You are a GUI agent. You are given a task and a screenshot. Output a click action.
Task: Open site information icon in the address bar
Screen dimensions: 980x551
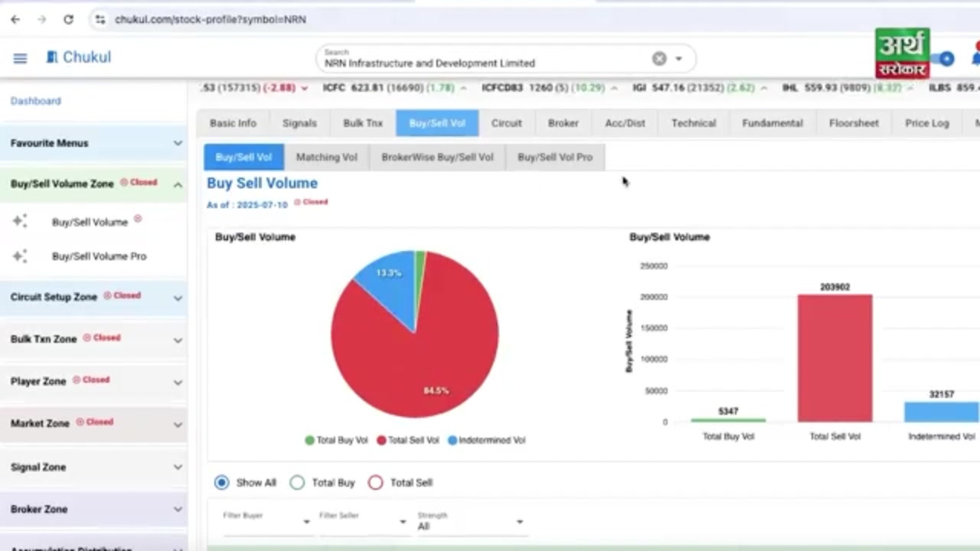click(100, 19)
